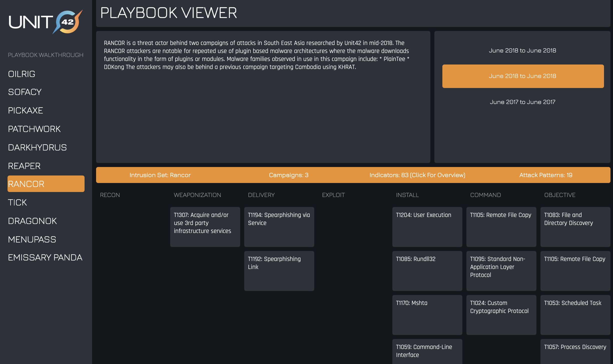Click the WEAPONIZATION column header

[197, 195]
